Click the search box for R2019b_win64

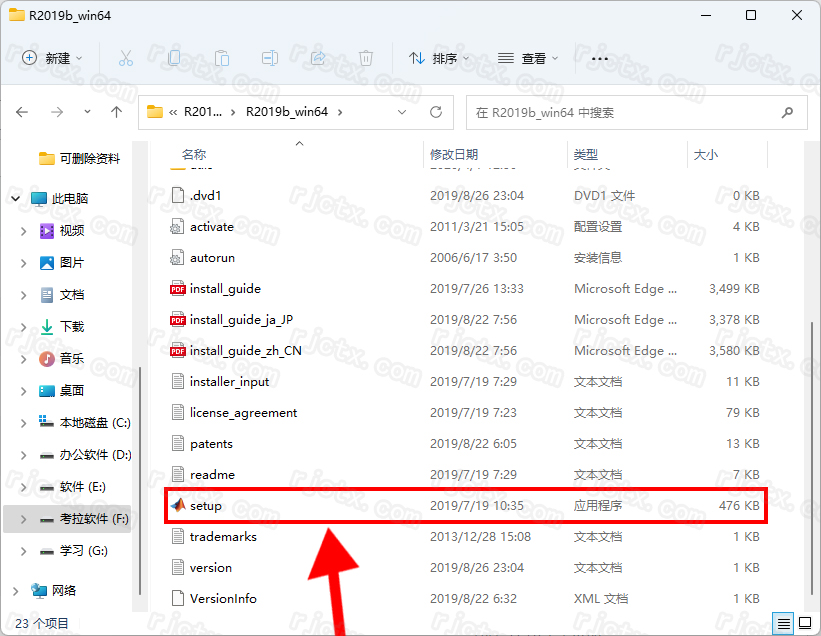[x=635, y=112]
